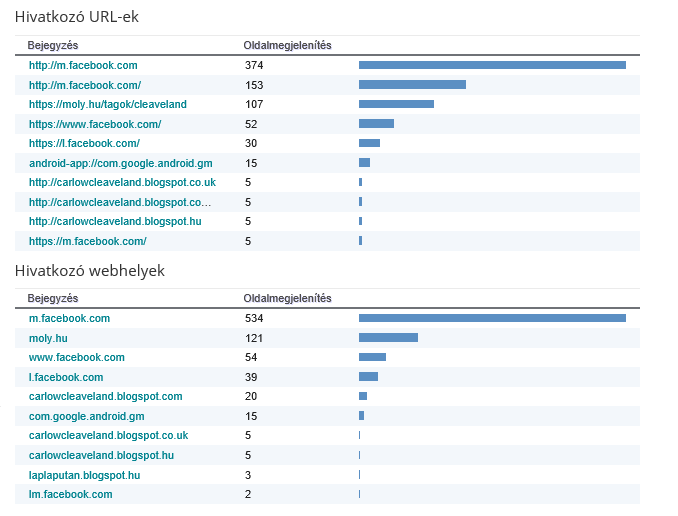678x516 pixels.
Task: Select the 39 pageview count
Action: [x=251, y=377]
